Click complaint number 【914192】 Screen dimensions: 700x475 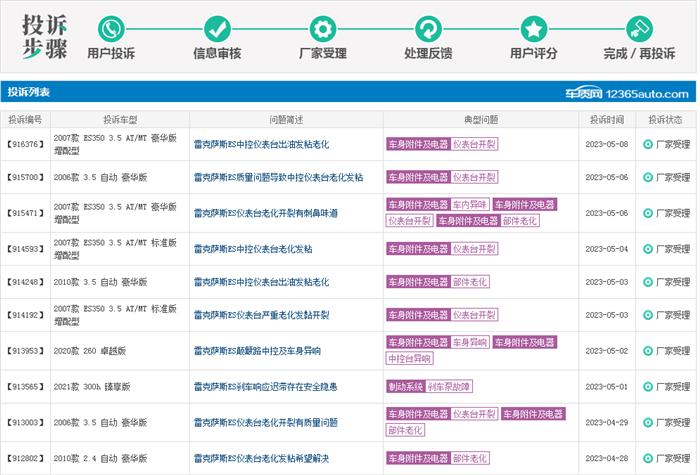click(x=25, y=315)
